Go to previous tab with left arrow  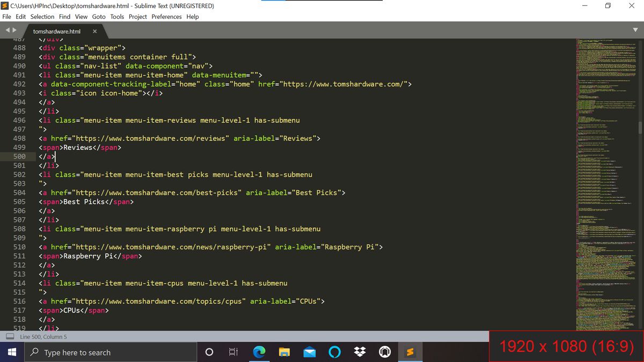(8, 31)
